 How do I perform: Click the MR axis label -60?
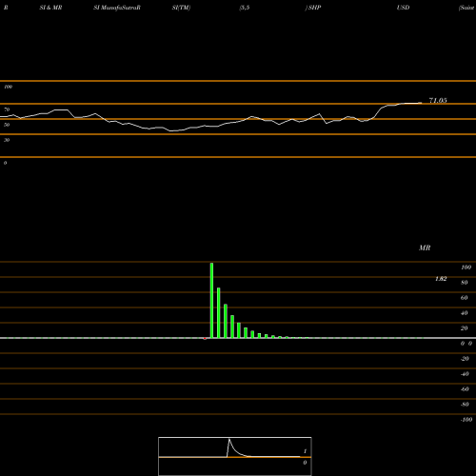point(465,389)
